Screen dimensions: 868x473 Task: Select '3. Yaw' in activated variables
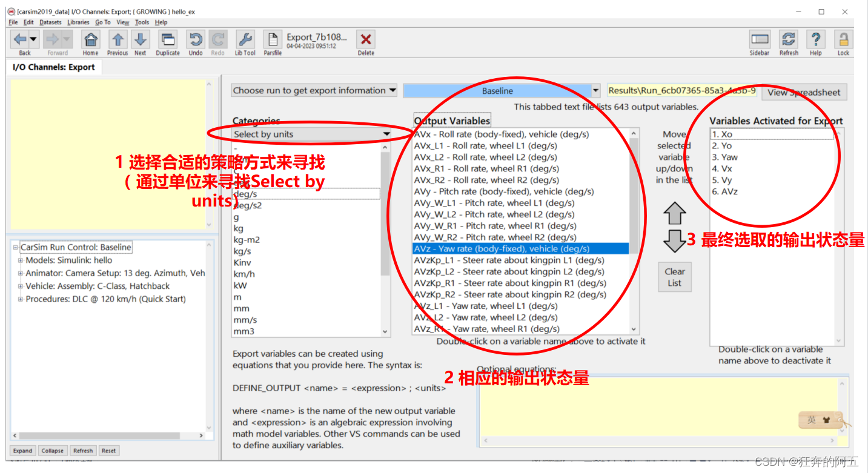coord(772,157)
